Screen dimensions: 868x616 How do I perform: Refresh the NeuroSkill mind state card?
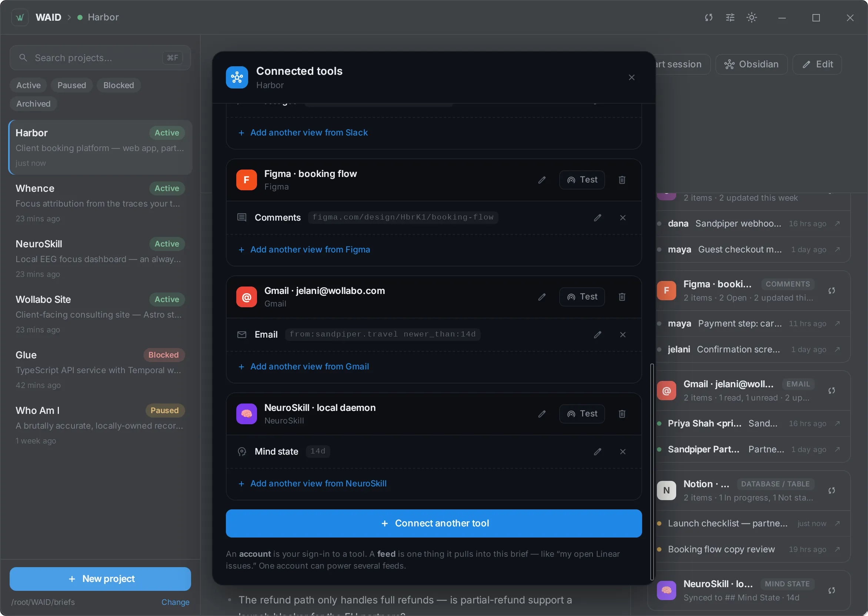point(832,590)
